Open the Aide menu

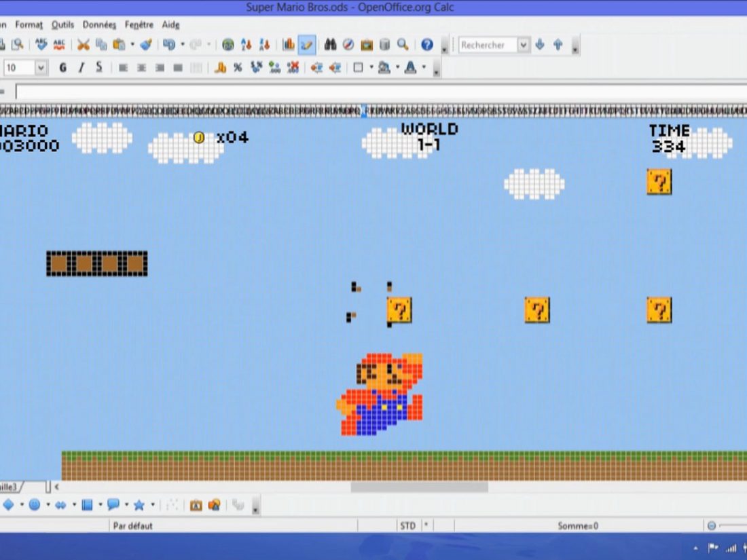tap(170, 24)
